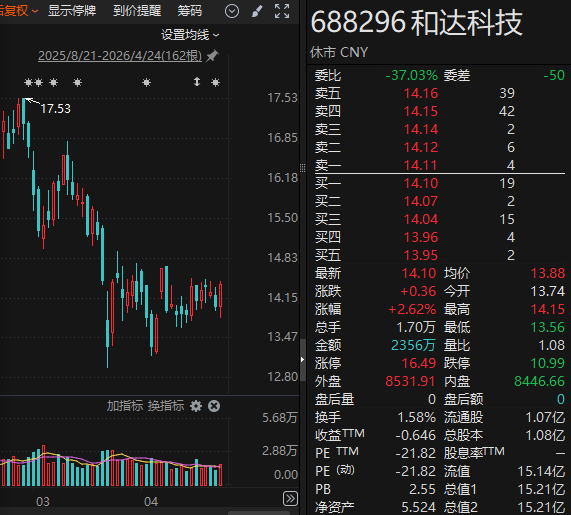Image resolution: width=571 pixels, height=515 pixels.
Task: Collapse side panel with arrow handle
Action: point(302,360)
